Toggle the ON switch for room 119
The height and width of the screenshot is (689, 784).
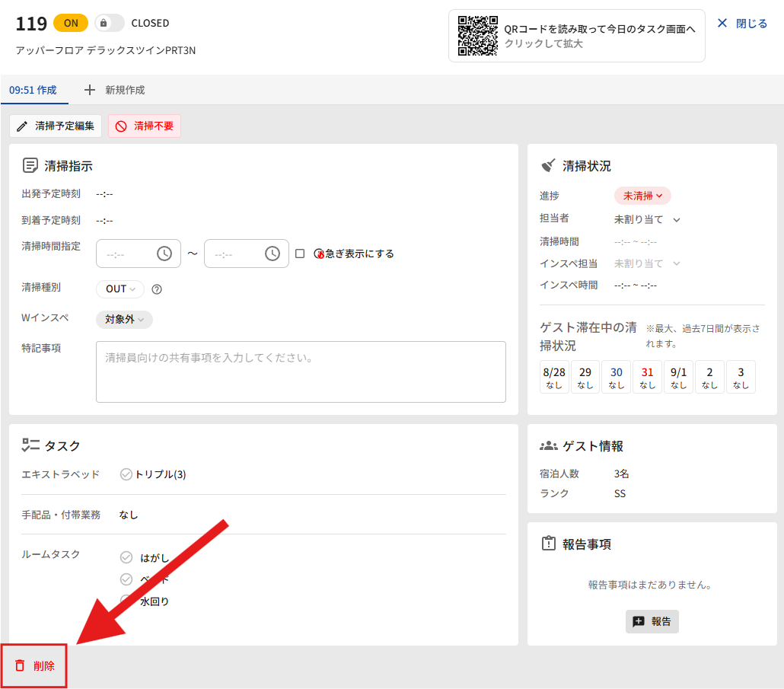tap(71, 23)
